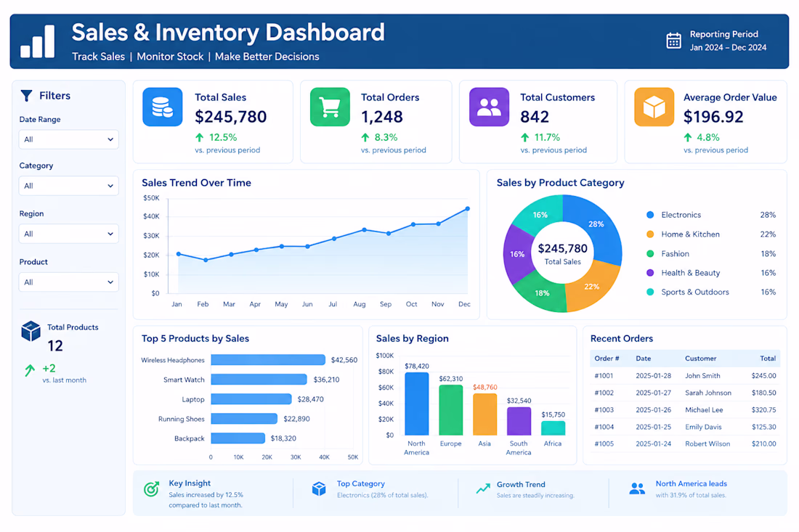Click the $196.92 average order value
The image size is (799, 532).
click(713, 117)
